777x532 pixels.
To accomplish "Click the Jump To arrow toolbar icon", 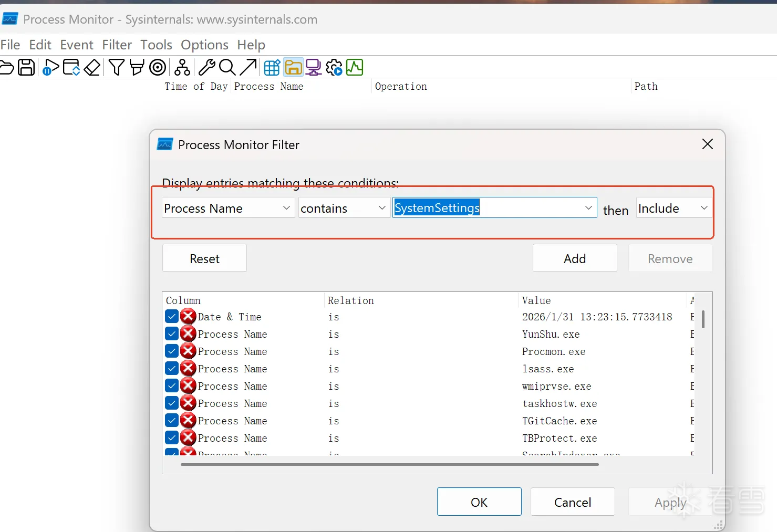I will 248,67.
